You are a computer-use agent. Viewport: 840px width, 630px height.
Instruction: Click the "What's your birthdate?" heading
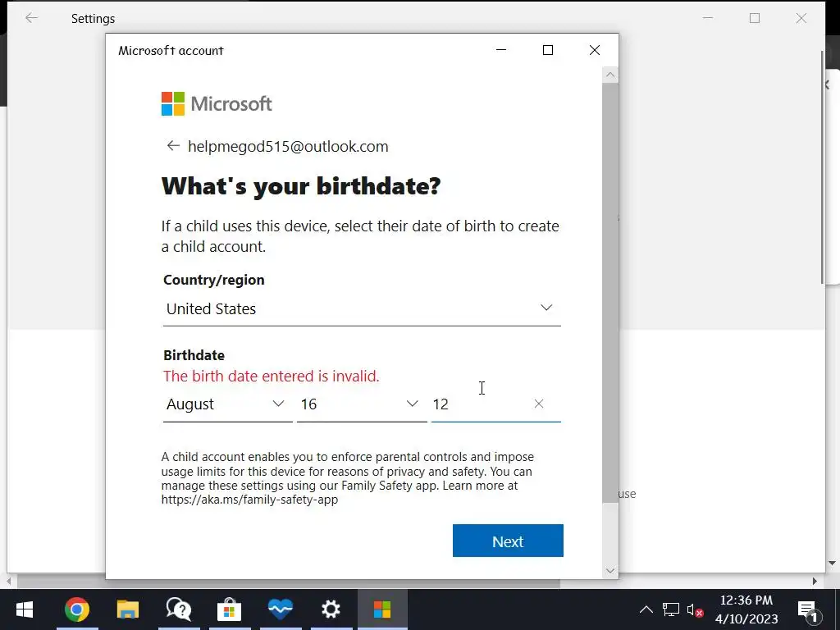point(301,186)
